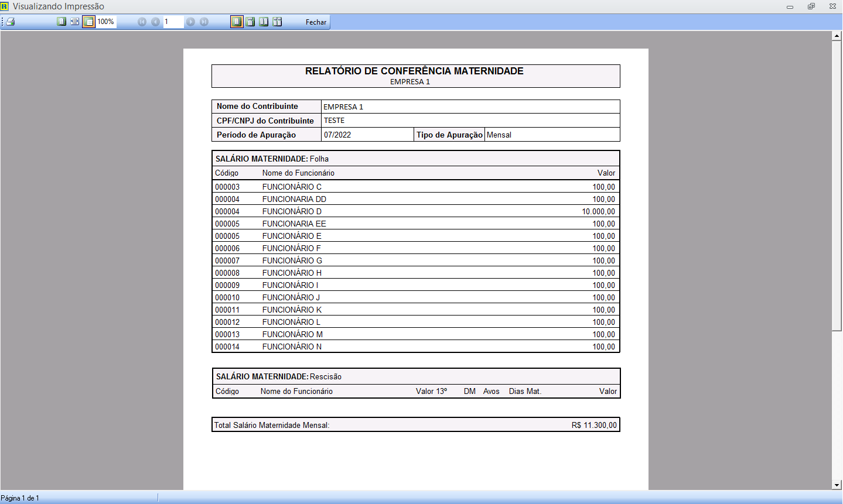Click the scrollbar up arrow

(837, 36)
